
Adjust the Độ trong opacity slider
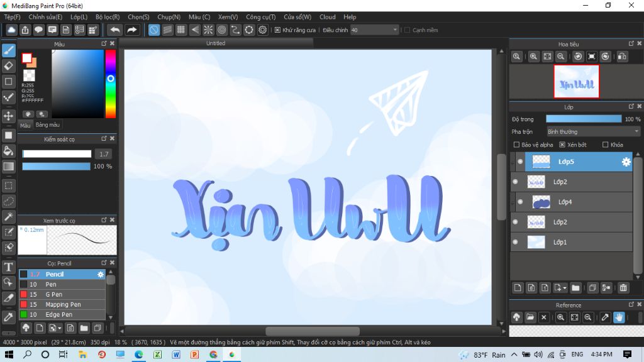tap(584, 119)
